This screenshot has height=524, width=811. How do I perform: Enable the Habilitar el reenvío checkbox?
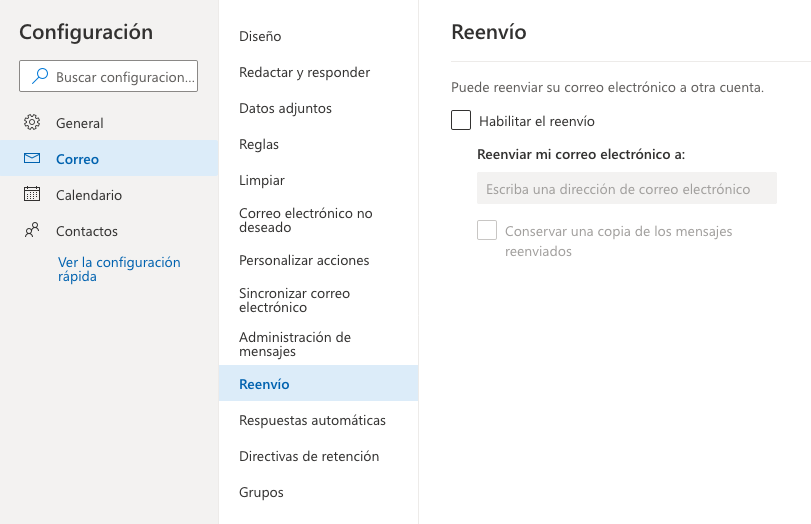coord(461,120)
